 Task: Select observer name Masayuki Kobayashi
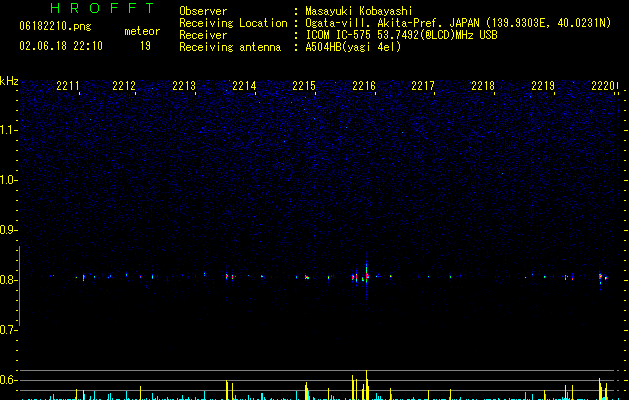pyautogui.click(x=359, y=11)
